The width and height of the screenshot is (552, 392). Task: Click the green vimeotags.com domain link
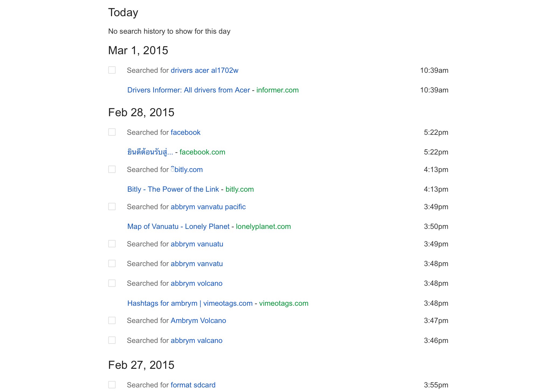pos(284,303)
